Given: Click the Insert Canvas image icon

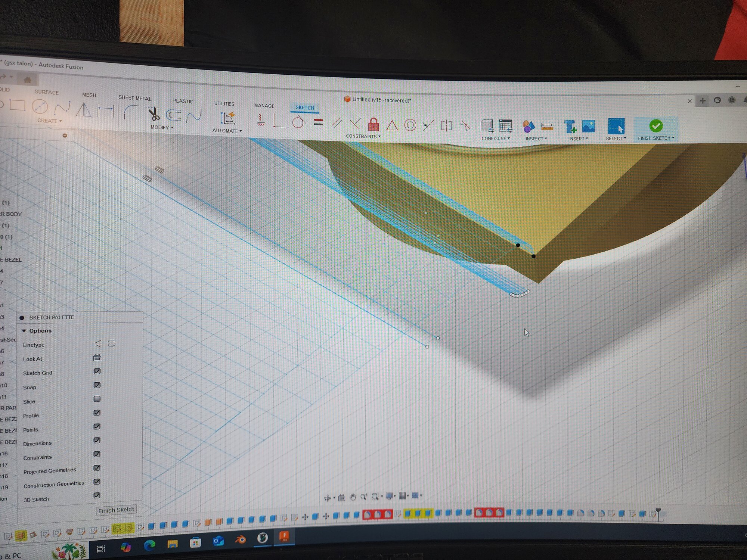Looking at the screenshot, I should pyautogui.click(x=589, y=126).
